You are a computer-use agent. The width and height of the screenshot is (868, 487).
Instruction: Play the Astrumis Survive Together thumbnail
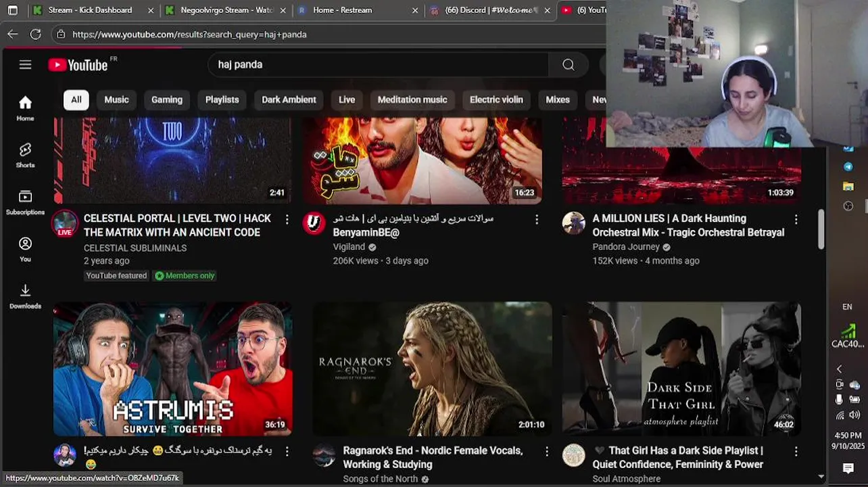(172, 369)
